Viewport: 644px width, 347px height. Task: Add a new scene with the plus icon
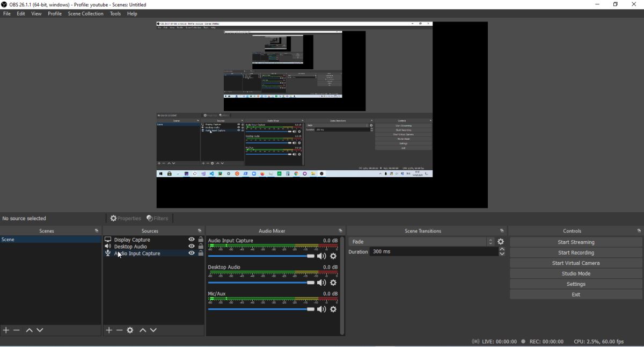click(x=6, y=330)
